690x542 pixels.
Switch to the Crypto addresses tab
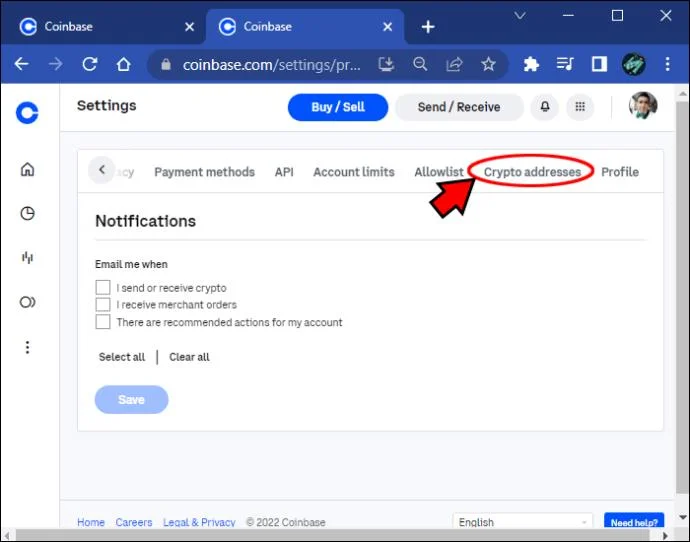[532, 172]
